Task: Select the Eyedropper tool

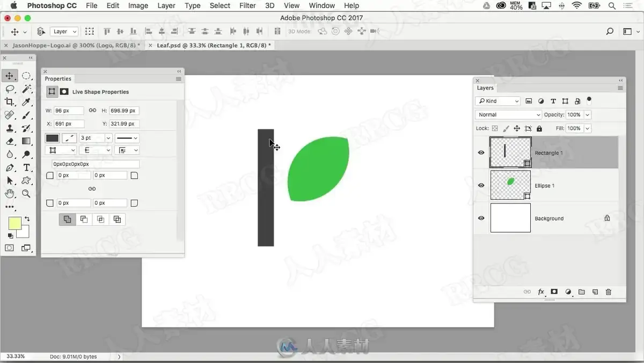Action: (26, 101)
